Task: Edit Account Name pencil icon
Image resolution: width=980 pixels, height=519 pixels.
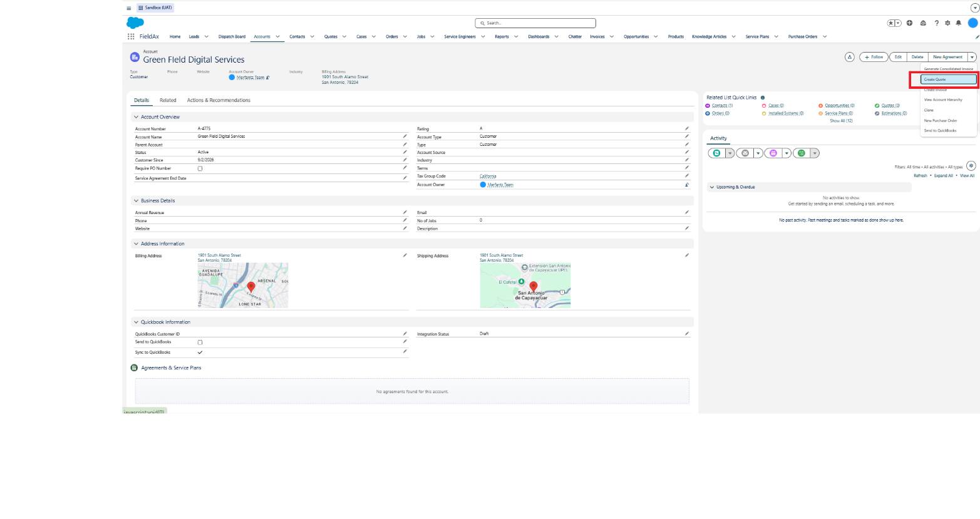Action: coord(405,136)
